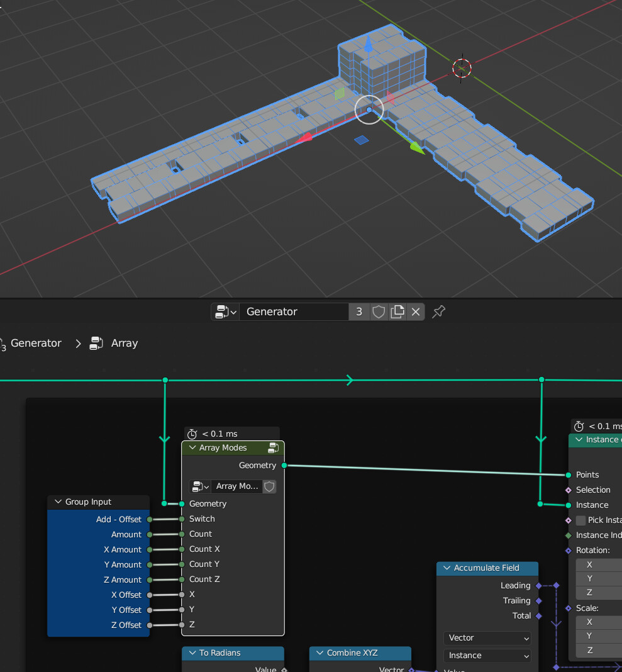The height and width of the screenshot is (672, 622).
Task: Click the user count number 3 button
Action: coord(359,311)
